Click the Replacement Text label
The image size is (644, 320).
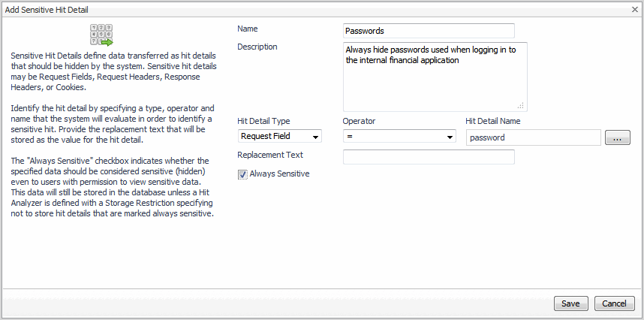270,155
